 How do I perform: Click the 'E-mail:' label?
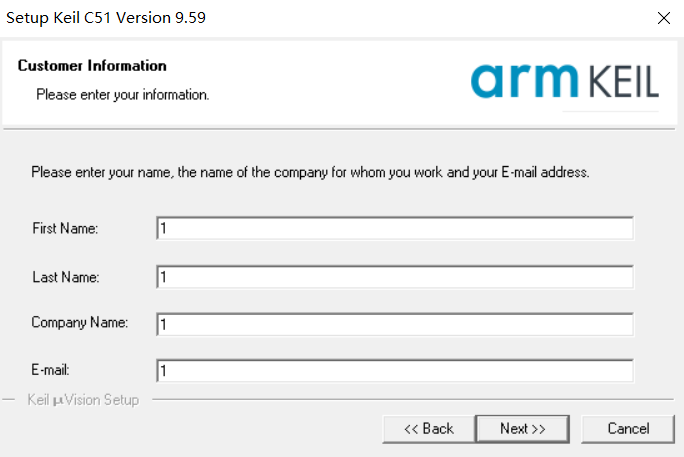point(50,370)
